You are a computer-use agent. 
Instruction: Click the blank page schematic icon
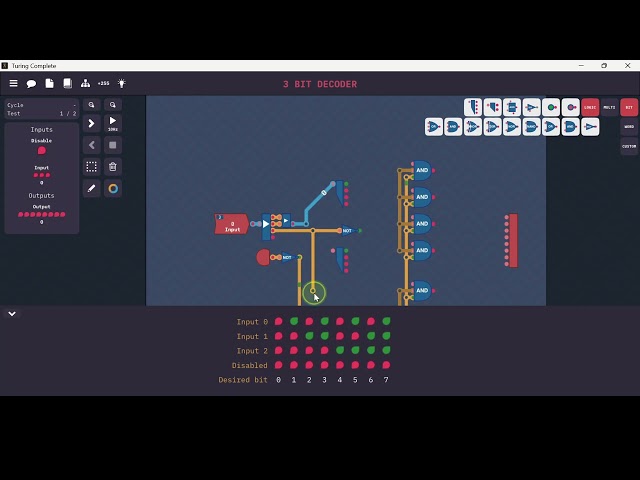(49, 83)
